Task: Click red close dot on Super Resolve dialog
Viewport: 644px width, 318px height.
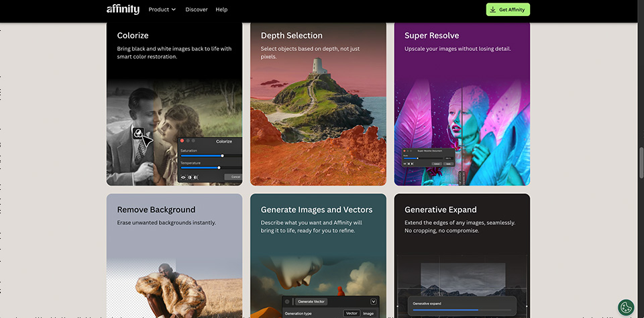Action: (x=405, y=151)
